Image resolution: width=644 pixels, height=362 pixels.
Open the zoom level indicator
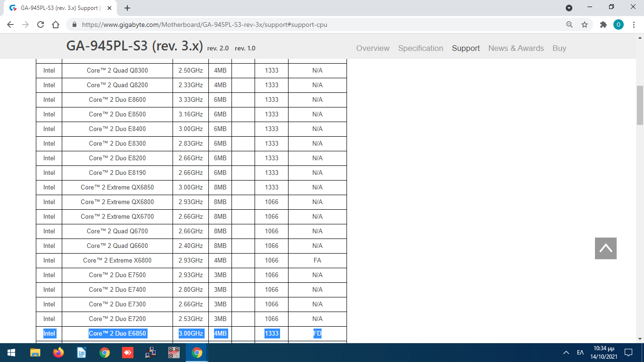570,25
